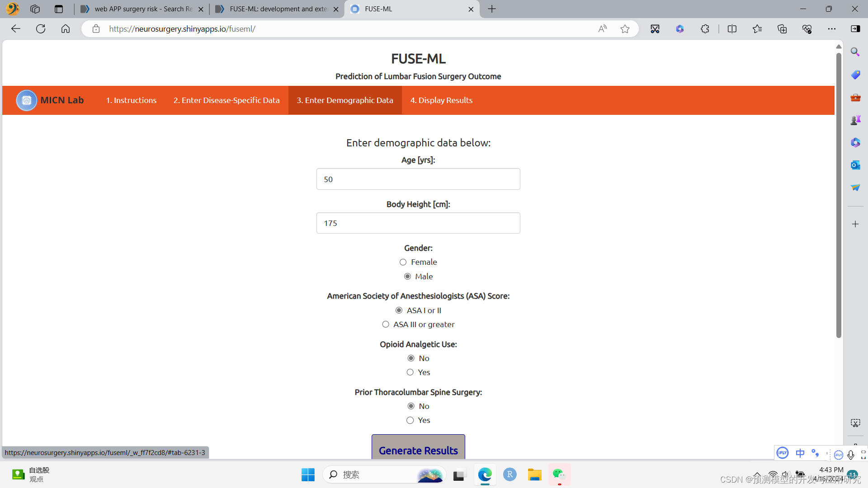Open the Favorites list

757,29
